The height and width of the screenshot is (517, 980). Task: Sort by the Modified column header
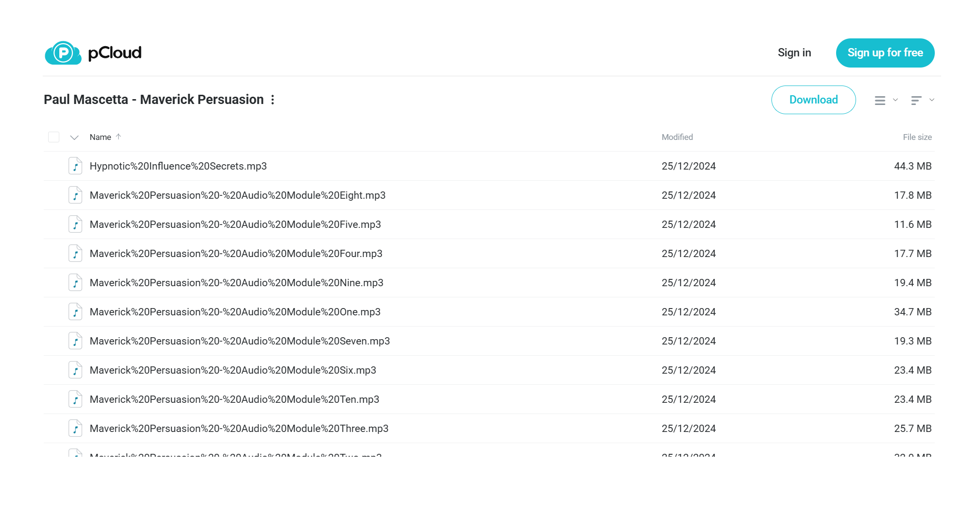pos(677,137)
